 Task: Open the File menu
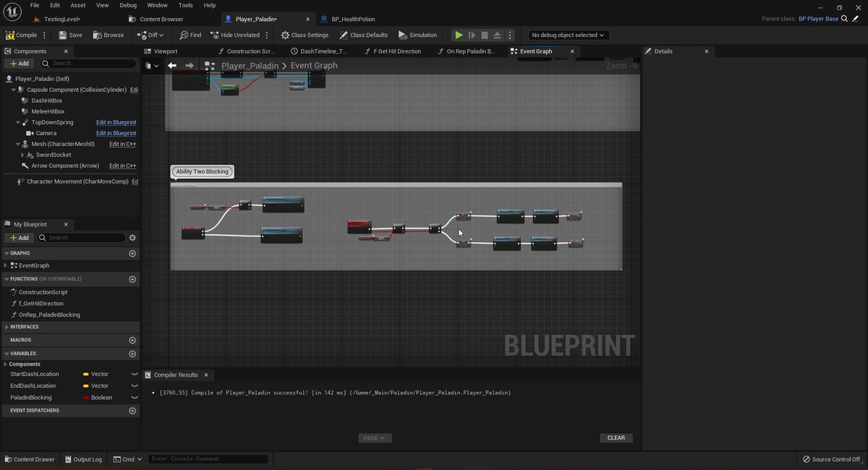coord(35,5)
